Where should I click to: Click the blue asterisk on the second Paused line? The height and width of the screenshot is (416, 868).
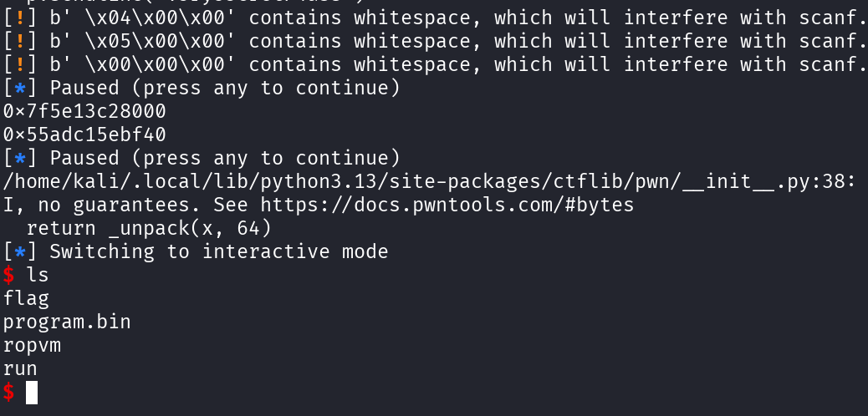(20, 159)
